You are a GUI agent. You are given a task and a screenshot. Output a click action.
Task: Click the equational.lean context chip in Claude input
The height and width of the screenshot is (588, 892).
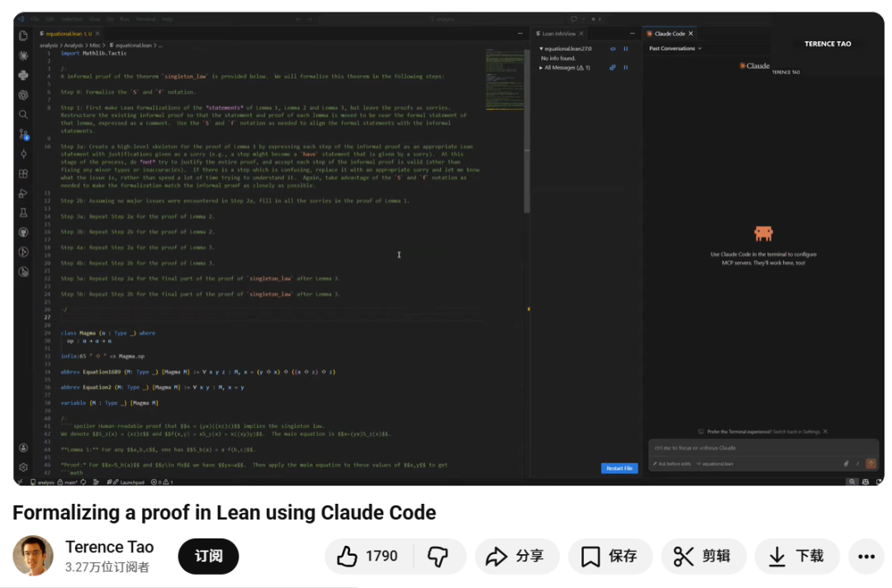[715, 464]
